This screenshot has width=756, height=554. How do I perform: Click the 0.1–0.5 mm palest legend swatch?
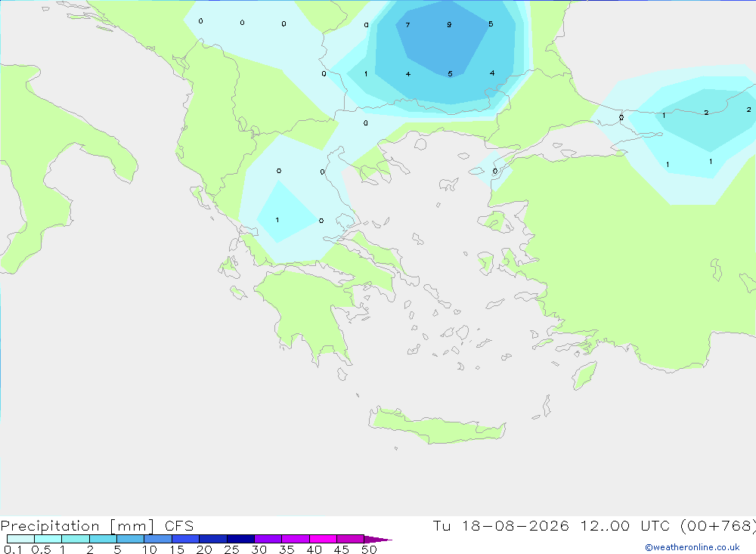click(x=20, y=539)
